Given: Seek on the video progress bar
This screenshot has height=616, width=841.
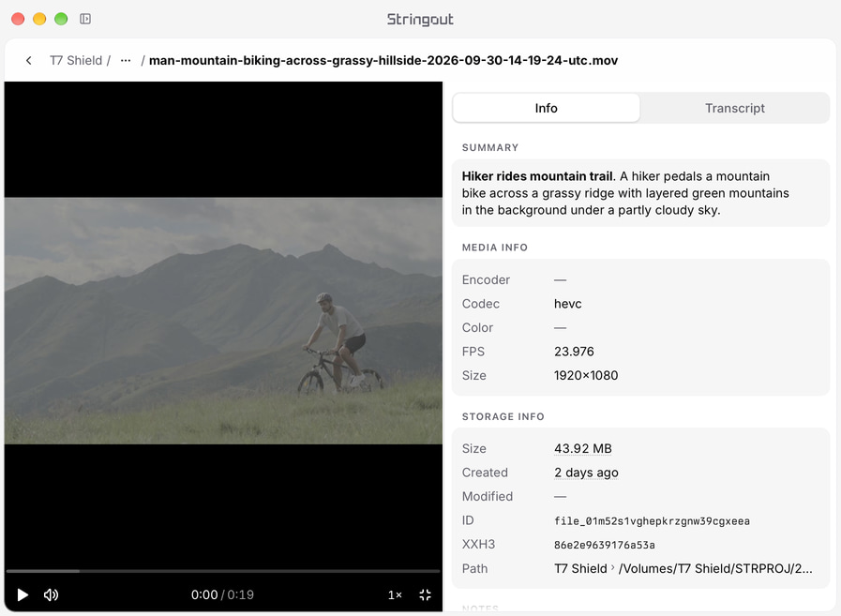Looking at the screenshot, I should click(x=223, y=571).
